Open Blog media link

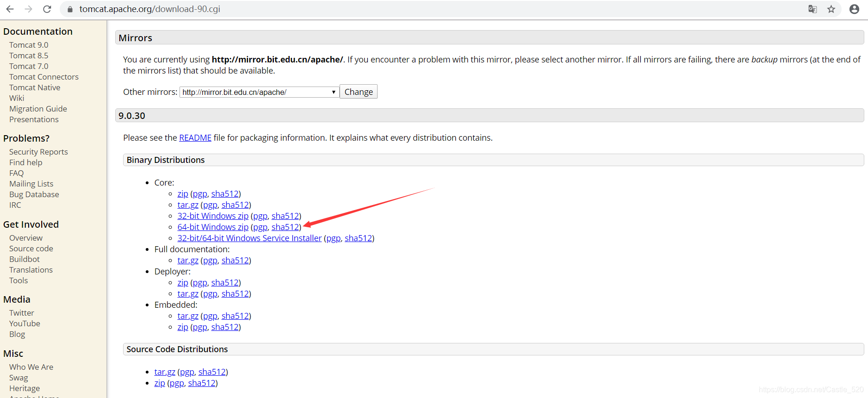tap(17, 334)
